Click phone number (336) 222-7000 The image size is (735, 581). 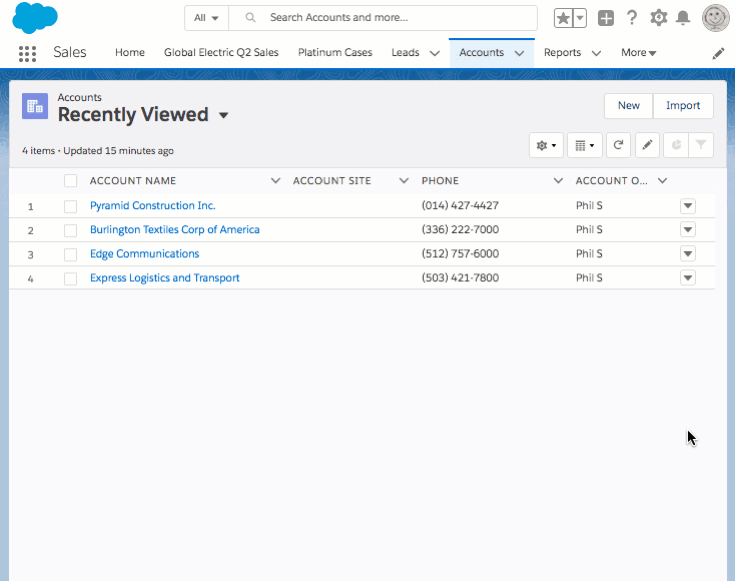(x=460, y=229)
